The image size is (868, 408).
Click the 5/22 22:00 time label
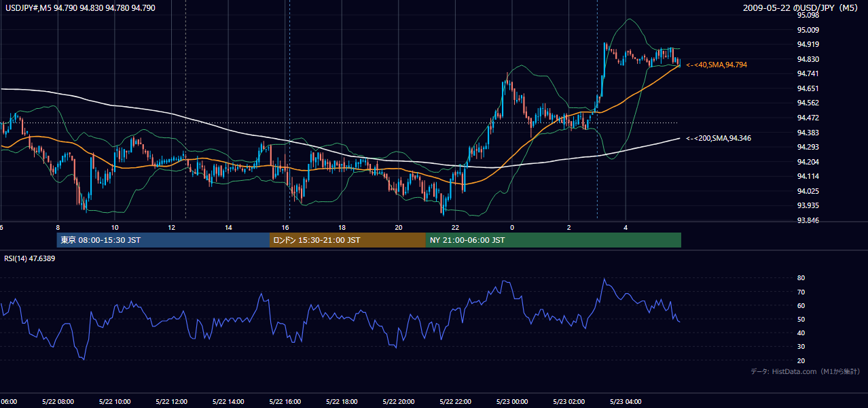(x=455, y=402)
